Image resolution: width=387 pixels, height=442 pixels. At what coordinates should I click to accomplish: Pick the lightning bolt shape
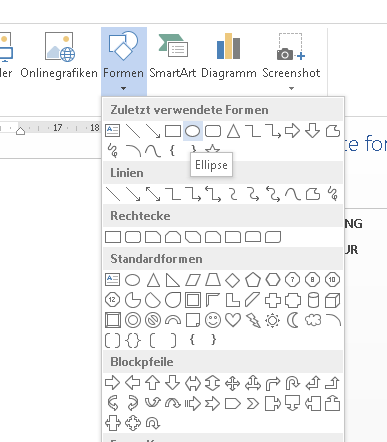point(253,320)
